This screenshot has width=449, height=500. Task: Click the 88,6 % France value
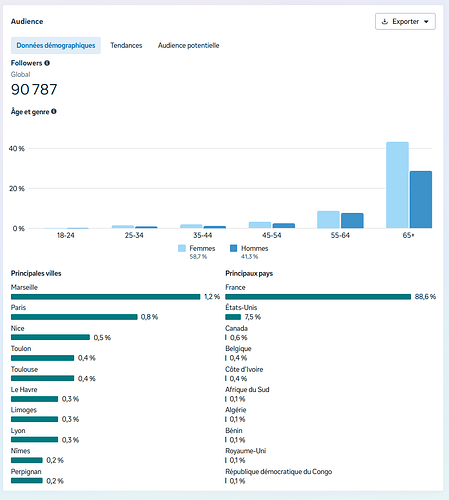coord(425,297)
